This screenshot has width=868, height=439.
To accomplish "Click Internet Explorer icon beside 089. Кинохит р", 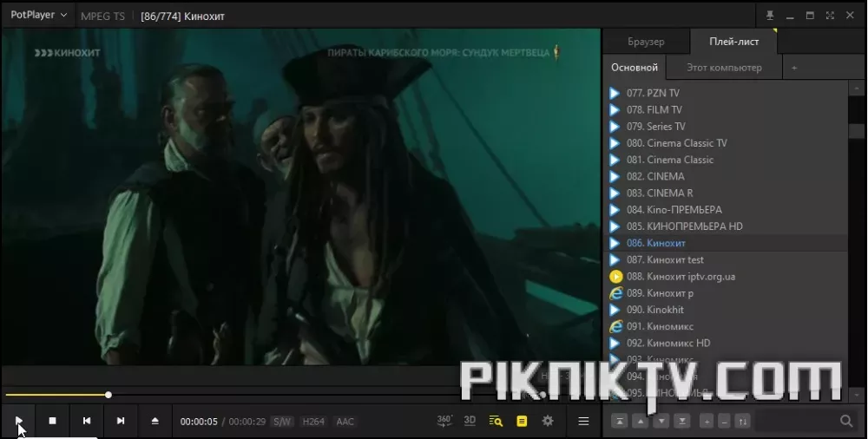I will [x=615, y=293].
